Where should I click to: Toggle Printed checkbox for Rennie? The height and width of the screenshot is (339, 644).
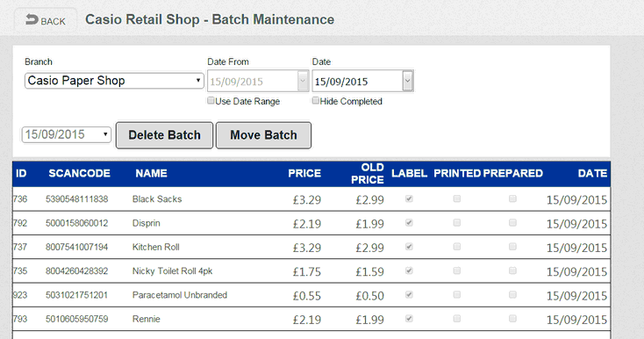(457, 319)
